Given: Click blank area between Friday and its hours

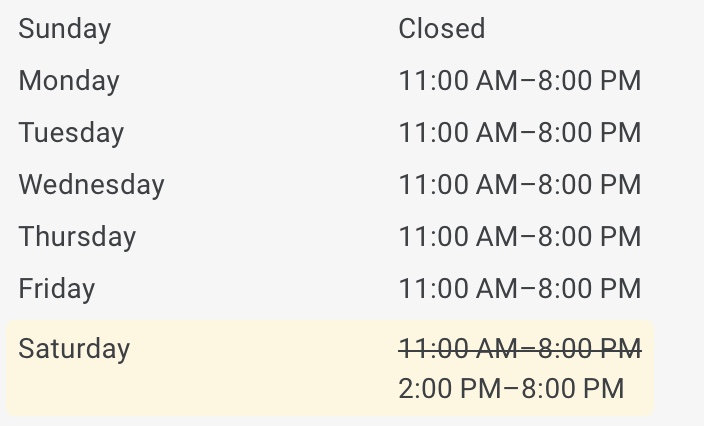Looking at the screenshot, I should point(247,288).
